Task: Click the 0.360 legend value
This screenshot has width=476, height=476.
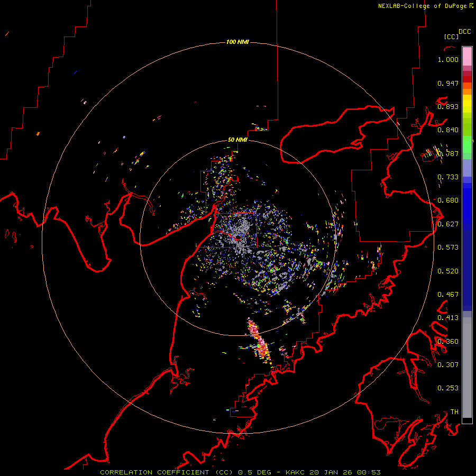Action: 448,342
